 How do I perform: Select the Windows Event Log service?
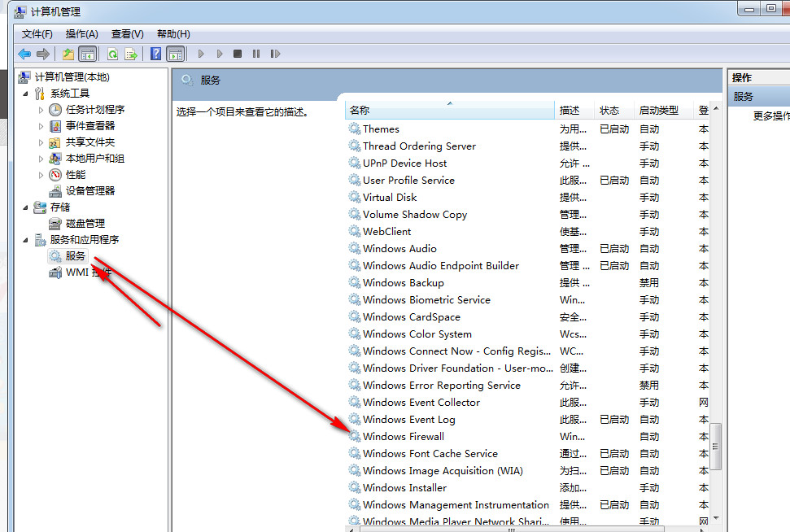click(409, 420)
